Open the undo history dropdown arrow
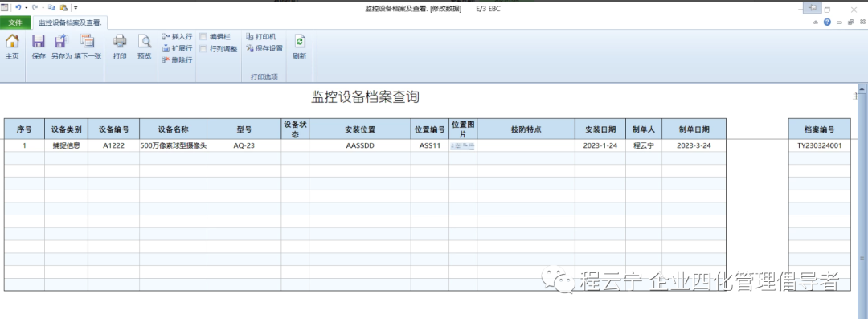 click(26, 8)
